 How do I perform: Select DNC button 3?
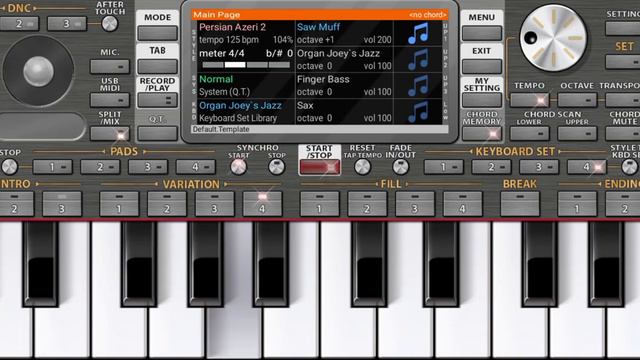click(x=67, y=24)
